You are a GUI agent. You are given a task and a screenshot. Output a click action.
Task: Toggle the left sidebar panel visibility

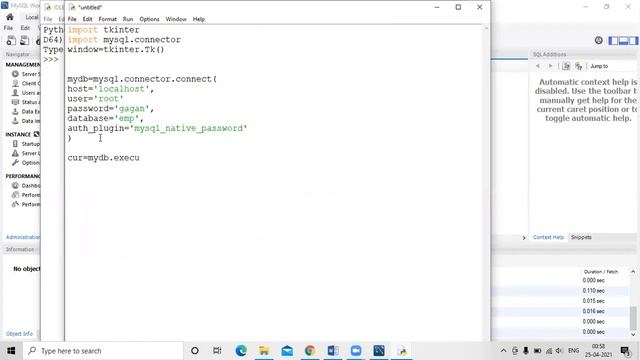613,40
